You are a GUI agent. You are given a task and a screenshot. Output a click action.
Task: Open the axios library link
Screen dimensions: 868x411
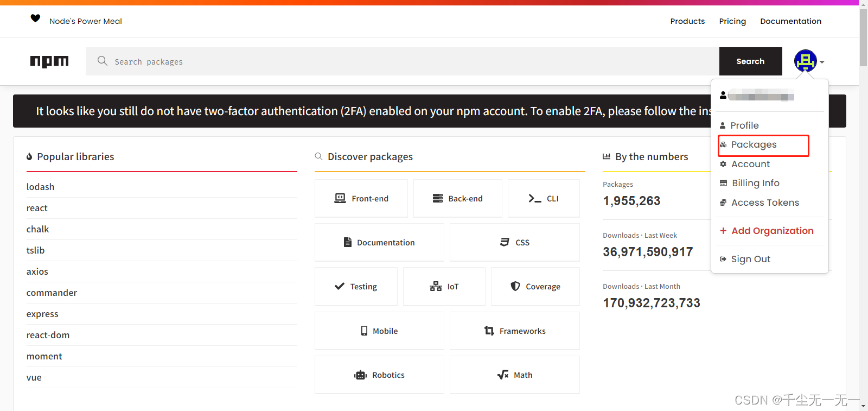pos(37,271)
